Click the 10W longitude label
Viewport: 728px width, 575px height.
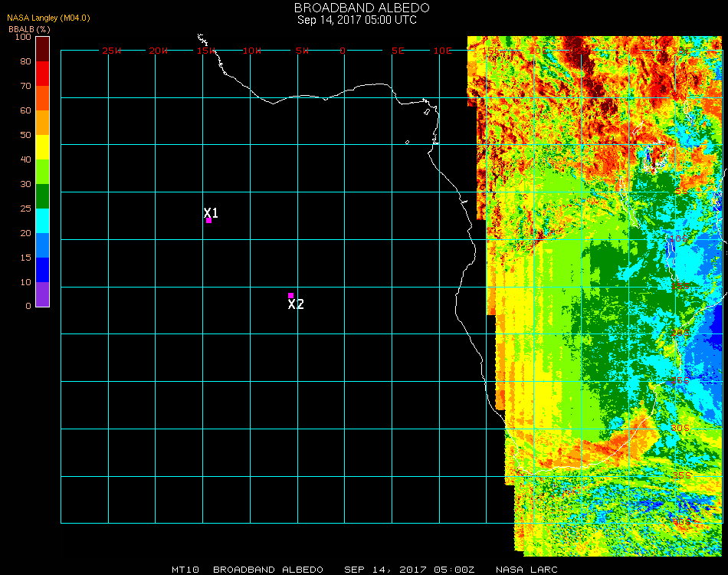click(x=253, y=51)
